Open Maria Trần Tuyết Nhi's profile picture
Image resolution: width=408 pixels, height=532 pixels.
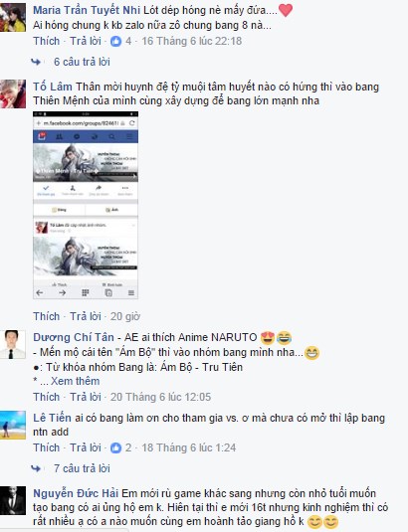tap(13, 17)
